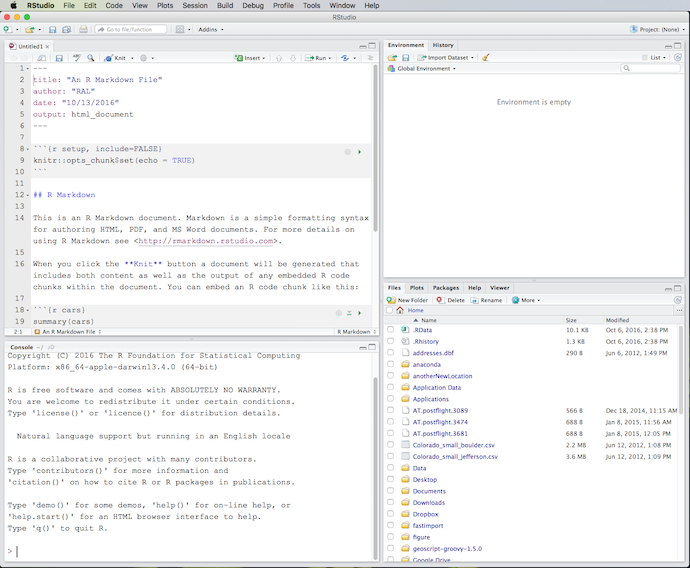The image size is (690, 568).
Task: Open the Apple menu
Action: coord(13,6)
